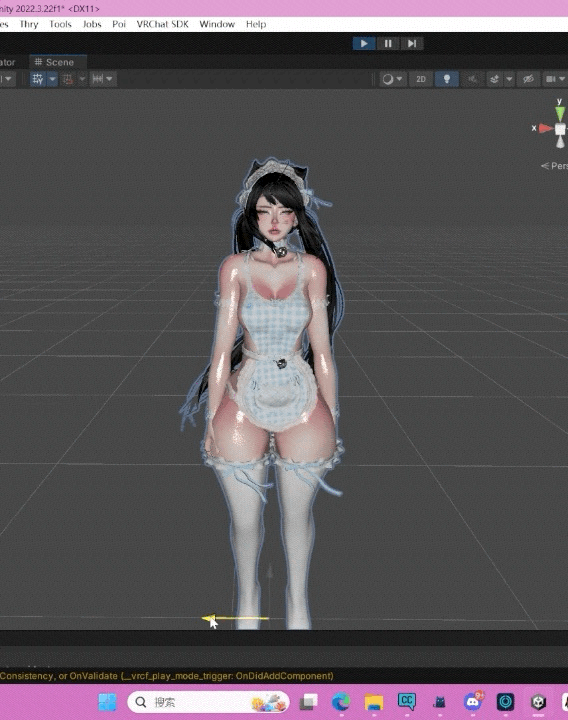Viewport: 568px width, 720px height.
Task: Switch to the Scene tab
Action: coord(55,62)
